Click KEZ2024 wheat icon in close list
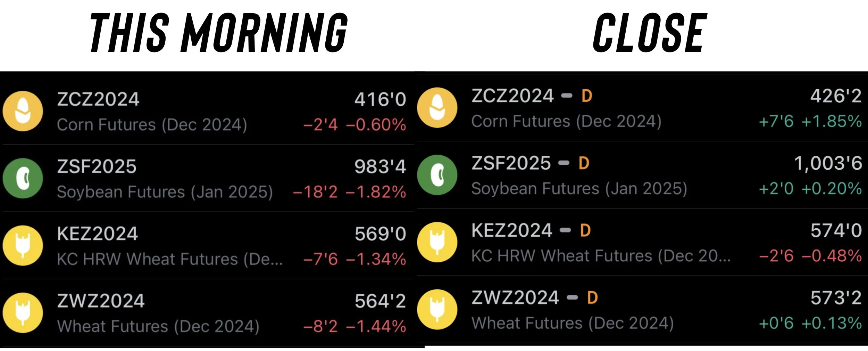868x351 pixels. pos(437,242)
